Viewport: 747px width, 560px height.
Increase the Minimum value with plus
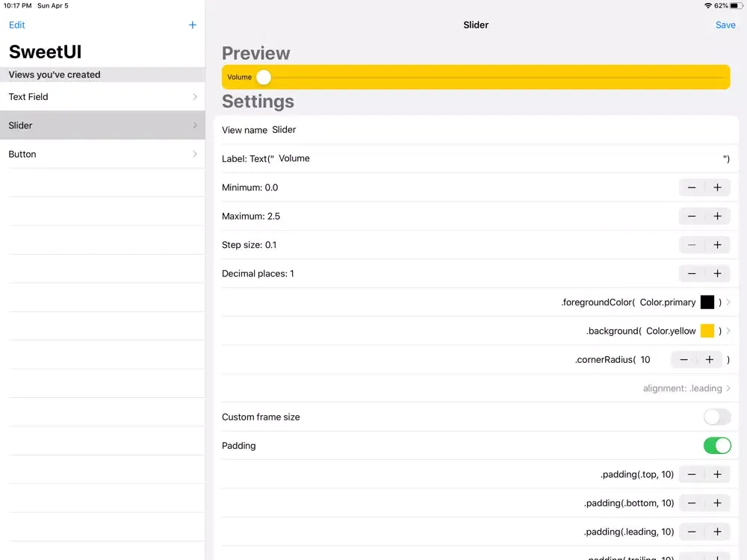pos(717,187)
